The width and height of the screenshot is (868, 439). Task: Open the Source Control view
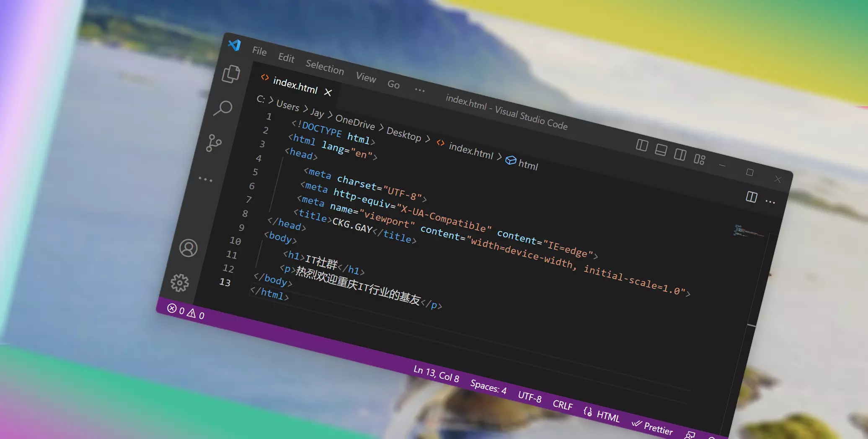pyautogui.click(x=214, y=143)
